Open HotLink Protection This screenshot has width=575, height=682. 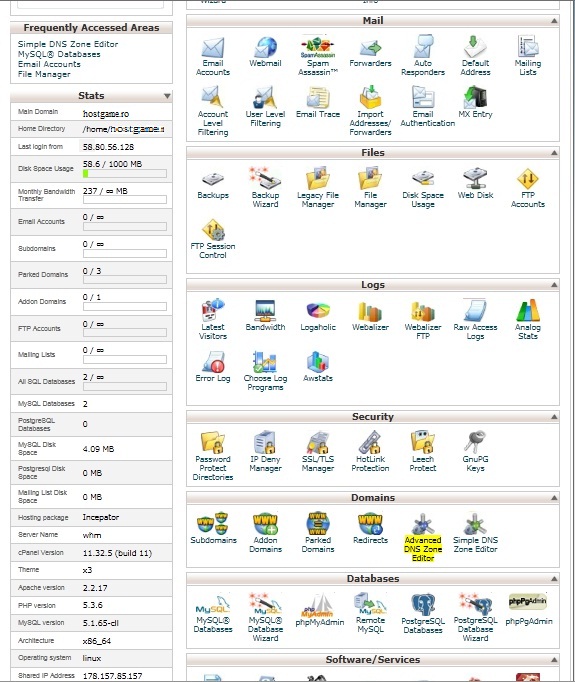click(370, 451)
